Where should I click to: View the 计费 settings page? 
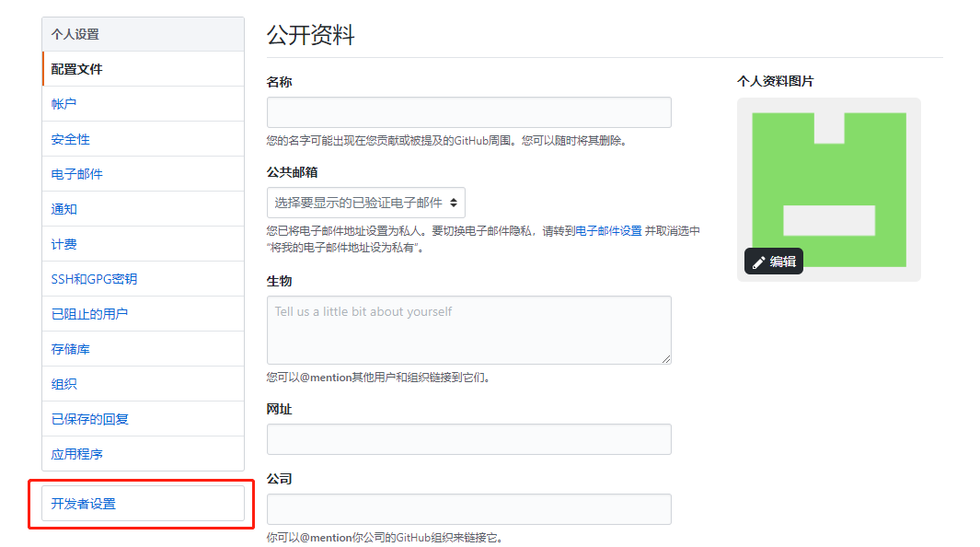(x=61, y=243)
